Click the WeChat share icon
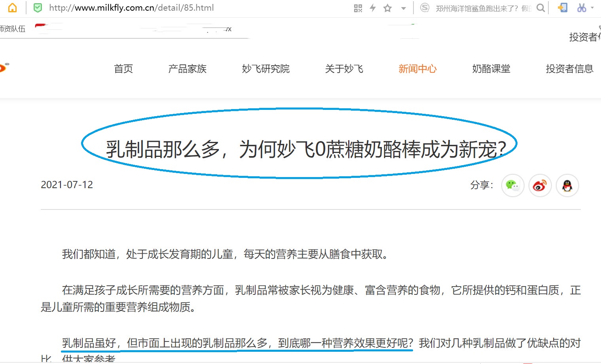Image resolution: width=601 pixels, height=364 pixels. pos(512,185)
